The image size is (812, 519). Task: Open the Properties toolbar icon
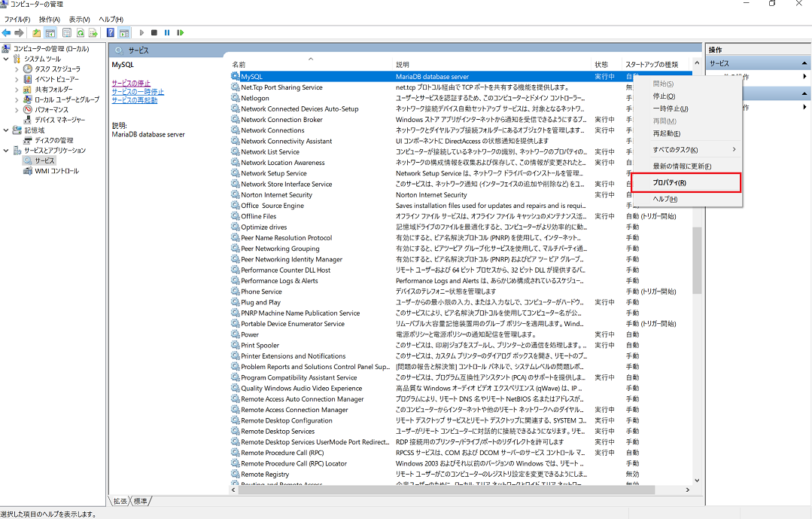[x=67, y=32]
